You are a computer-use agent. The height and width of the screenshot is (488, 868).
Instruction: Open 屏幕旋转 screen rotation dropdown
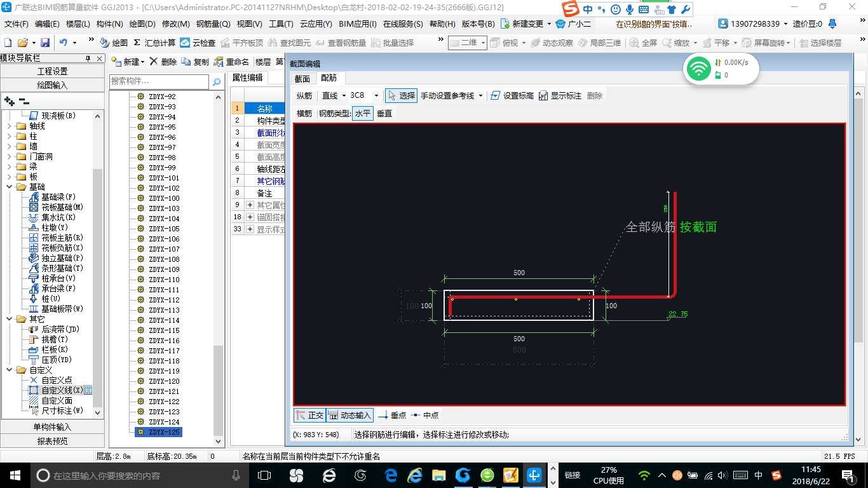point(789,43)
